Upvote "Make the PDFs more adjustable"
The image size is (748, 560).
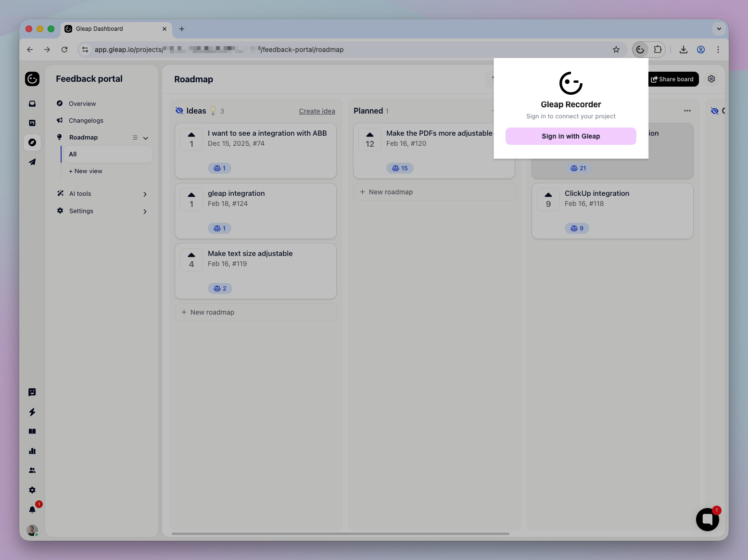[x=370, y=140]
